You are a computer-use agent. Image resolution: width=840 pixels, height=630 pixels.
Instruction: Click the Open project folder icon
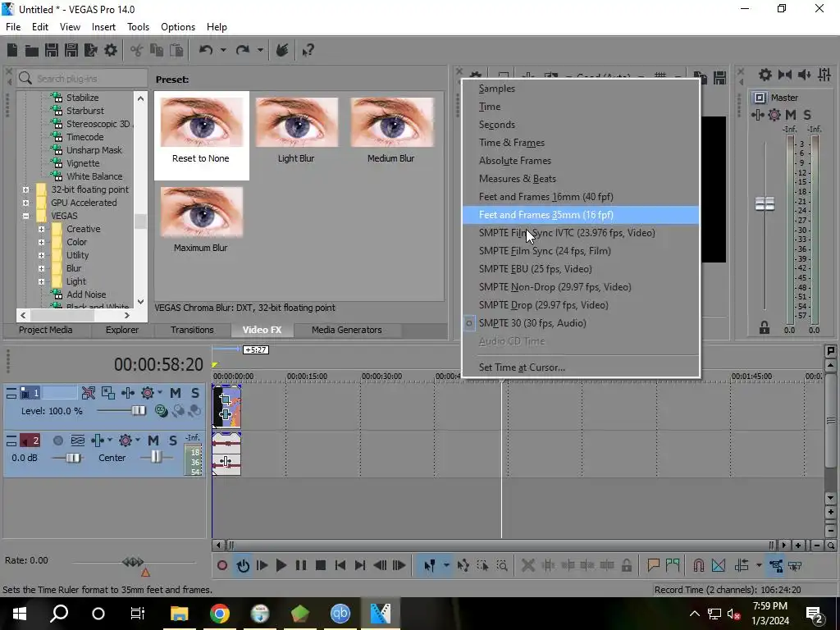coord(32,50)
